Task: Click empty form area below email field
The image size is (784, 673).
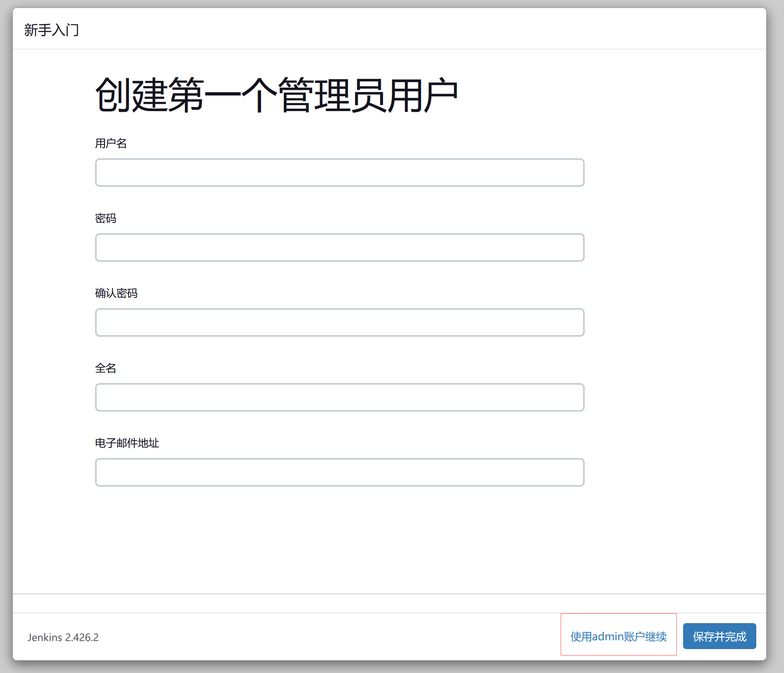Action: coord(339,540)
